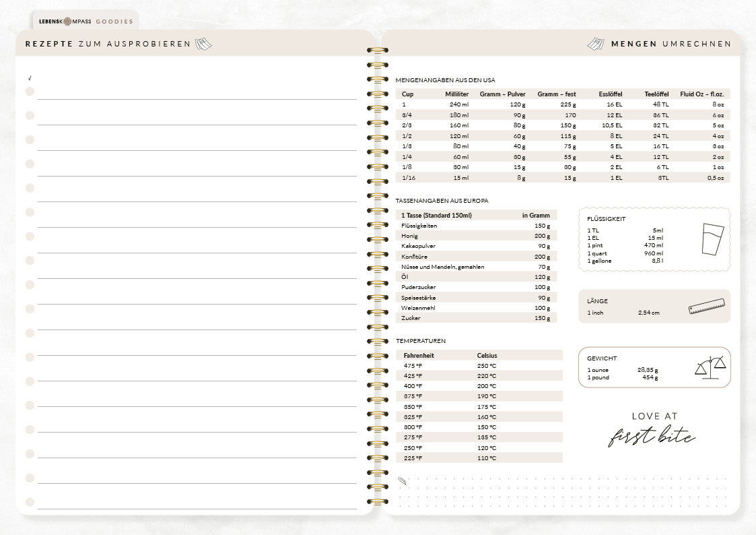Click the Gewicht box title
The height and width of the screenshot is (535, 756).
pyautogui.click(x=602, y=358)
